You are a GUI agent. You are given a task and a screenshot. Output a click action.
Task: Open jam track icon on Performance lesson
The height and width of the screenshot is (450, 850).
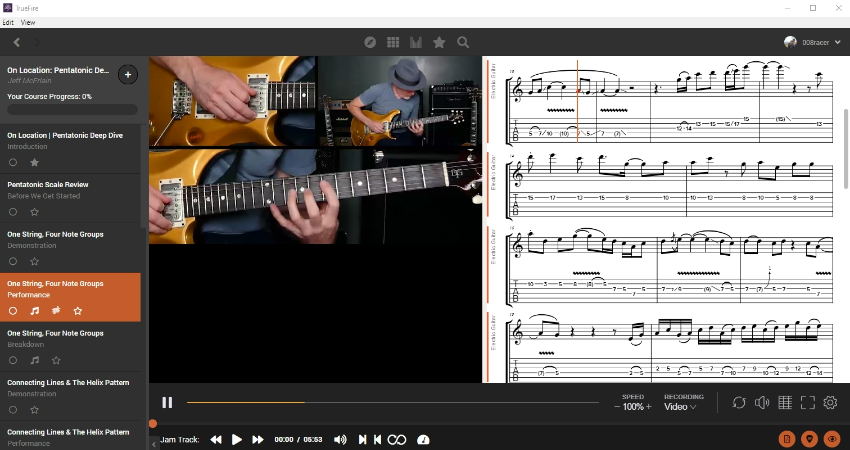point(56,311)
